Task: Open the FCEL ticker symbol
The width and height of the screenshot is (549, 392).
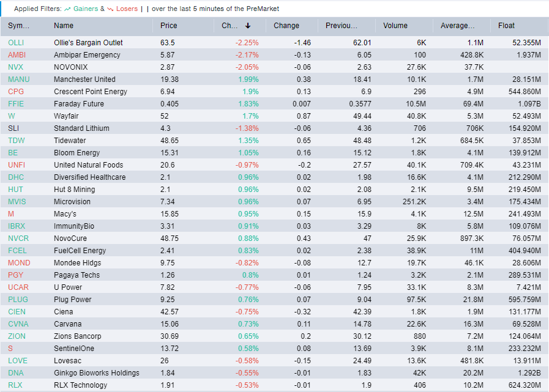Action: coord(17,251)
